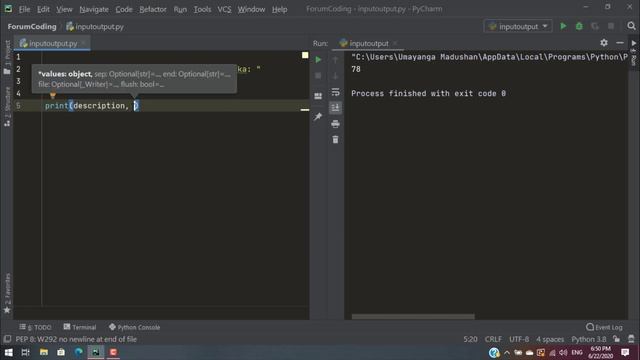The image size is (640, 360).
Task: Open the Windows notification center icon
Action: [625, 352]
